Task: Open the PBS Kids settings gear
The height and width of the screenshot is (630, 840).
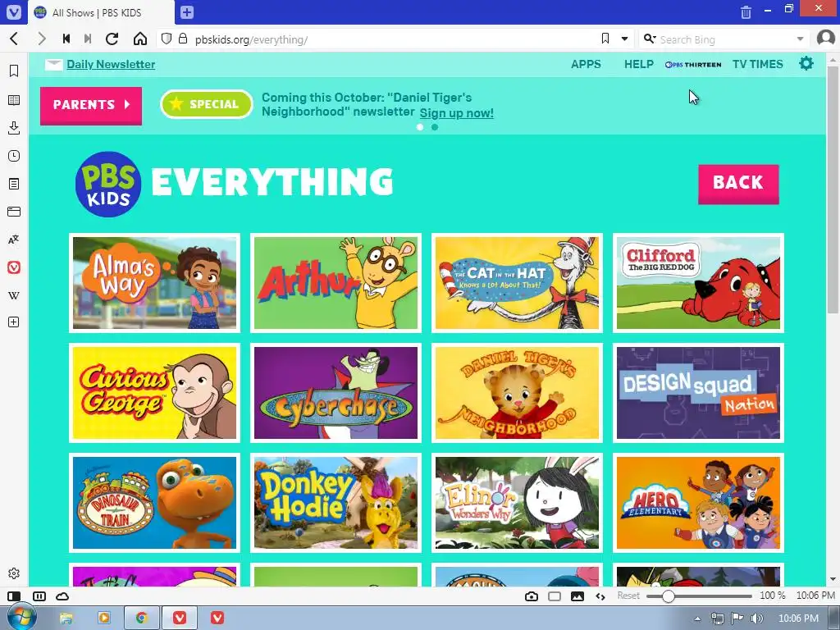Action: pos(806,64)
